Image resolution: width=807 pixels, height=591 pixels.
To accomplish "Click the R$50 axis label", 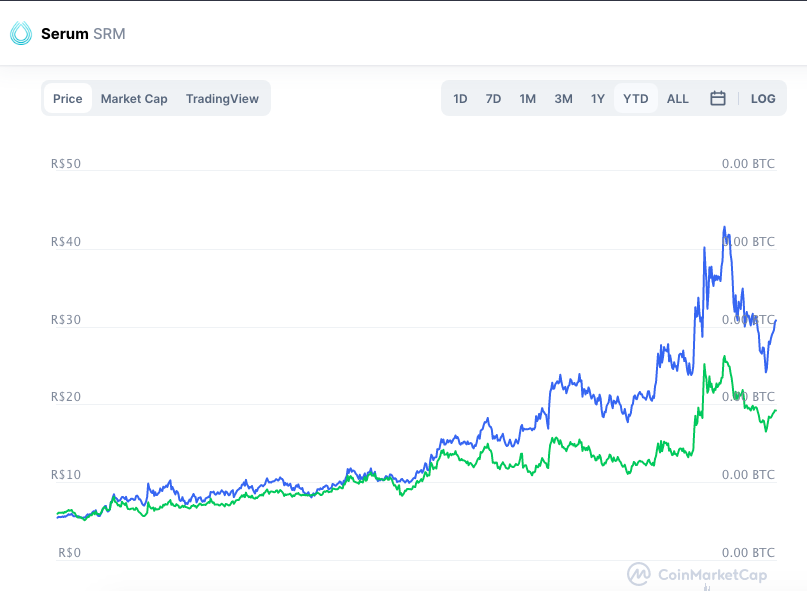I will click(x=66, y=164).
